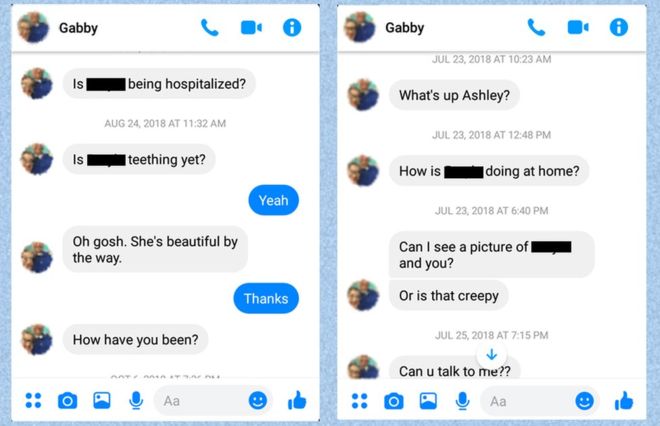
Task: Start voice call in left Gabby chat
Action: pyautogui.click(x=210, y=28)
